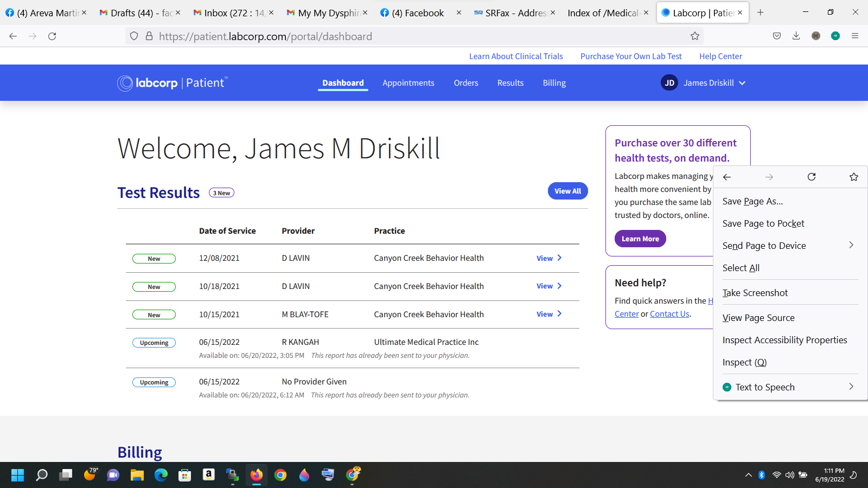The width and height of the screenshot is (868, 488).
Task: Open the Firefox application menu hamburger
Action: pos(855,36)
